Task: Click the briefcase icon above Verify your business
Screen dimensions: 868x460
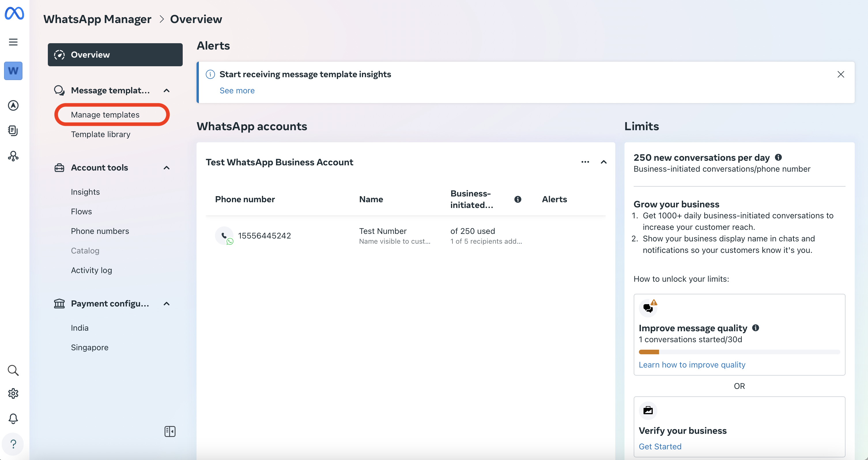Action: (x=648, y=410)
